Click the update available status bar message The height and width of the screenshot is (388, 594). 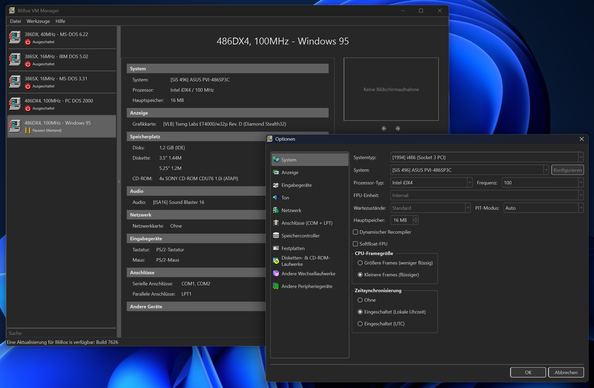(63, 342)
